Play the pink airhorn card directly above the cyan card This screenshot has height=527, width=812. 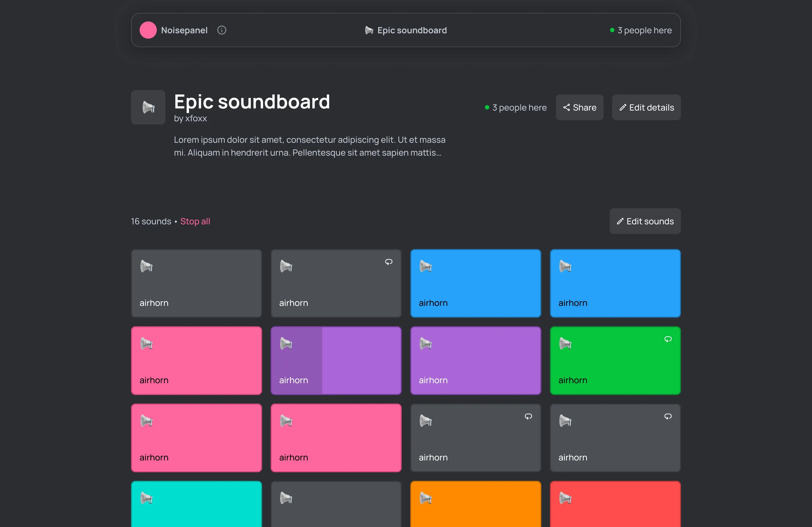(x=197, y=438)
